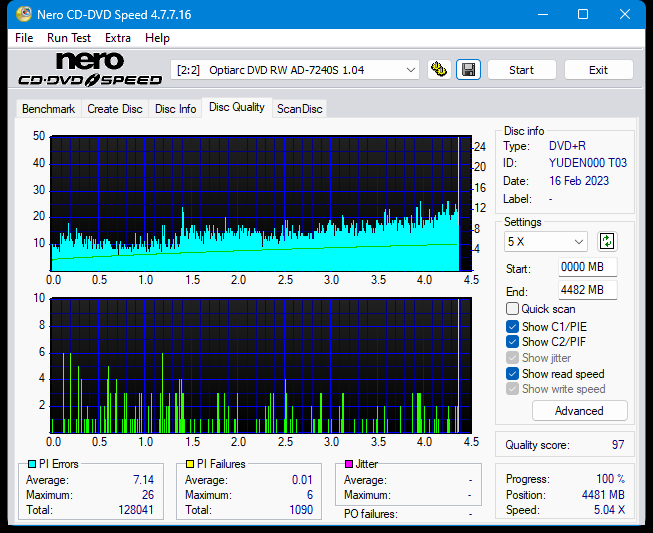Open the Run Test menu
The width and height of the screenshot is (653, 533).
pos(69,38)
